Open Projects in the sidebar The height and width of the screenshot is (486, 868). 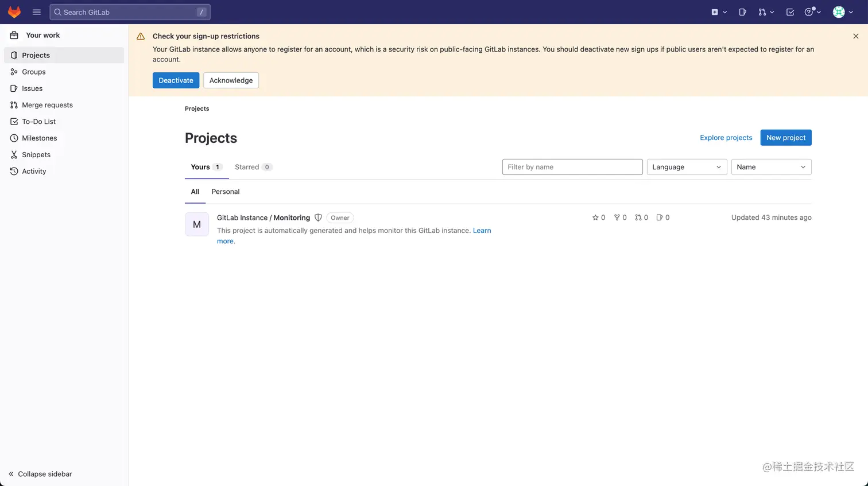[64, 55]
